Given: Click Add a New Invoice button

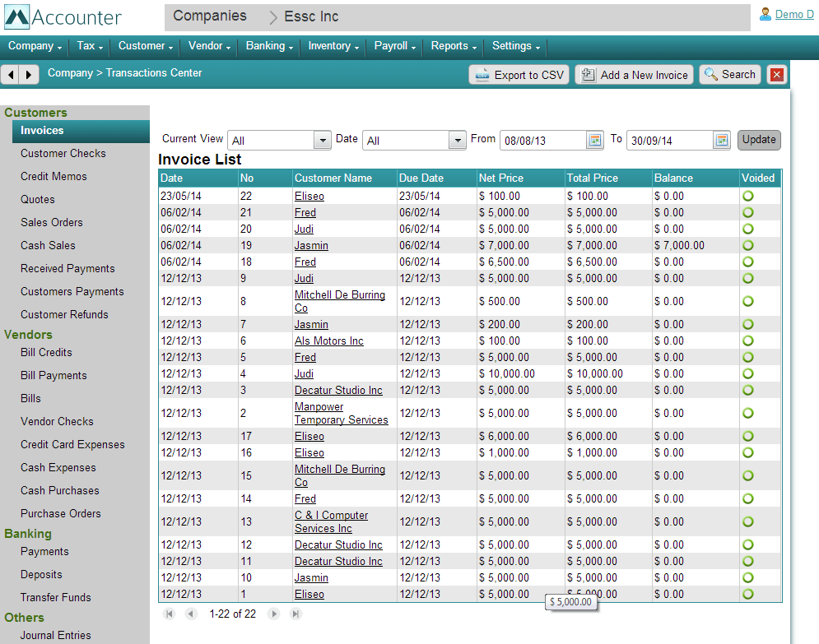Looking at the screenshot, I should 634,75.
